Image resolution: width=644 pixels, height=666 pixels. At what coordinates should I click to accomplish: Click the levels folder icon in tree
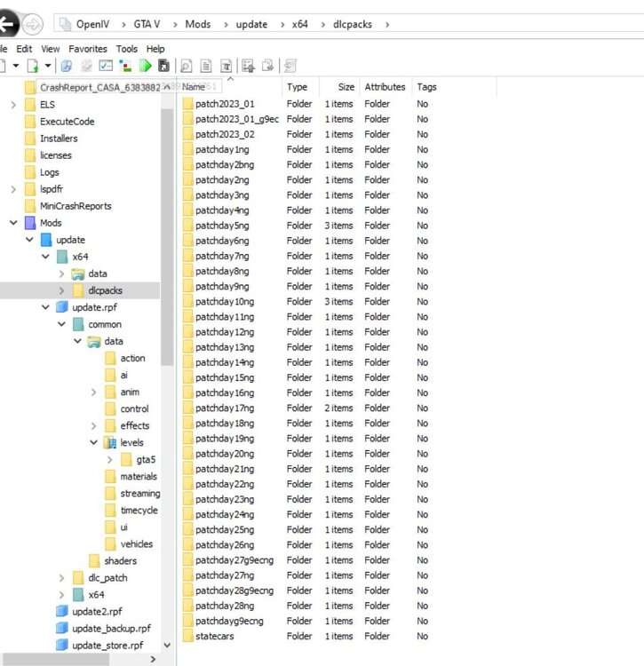tap(110, 442)
